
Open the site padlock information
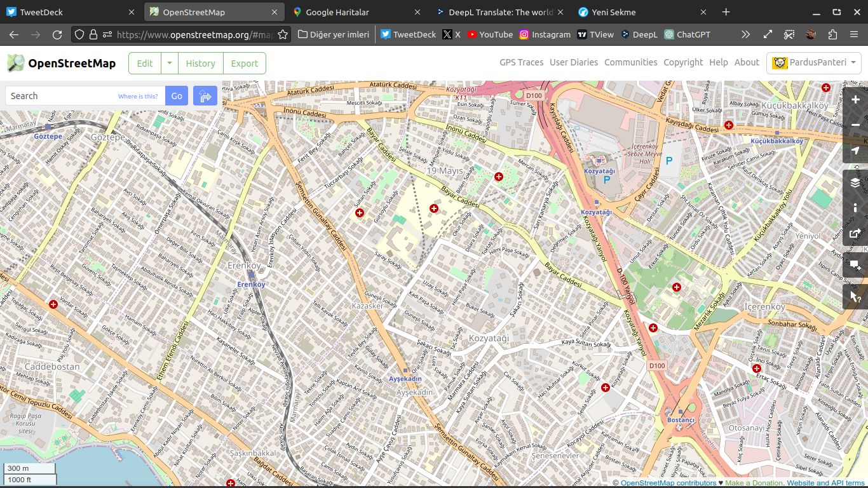click(93, 34)
